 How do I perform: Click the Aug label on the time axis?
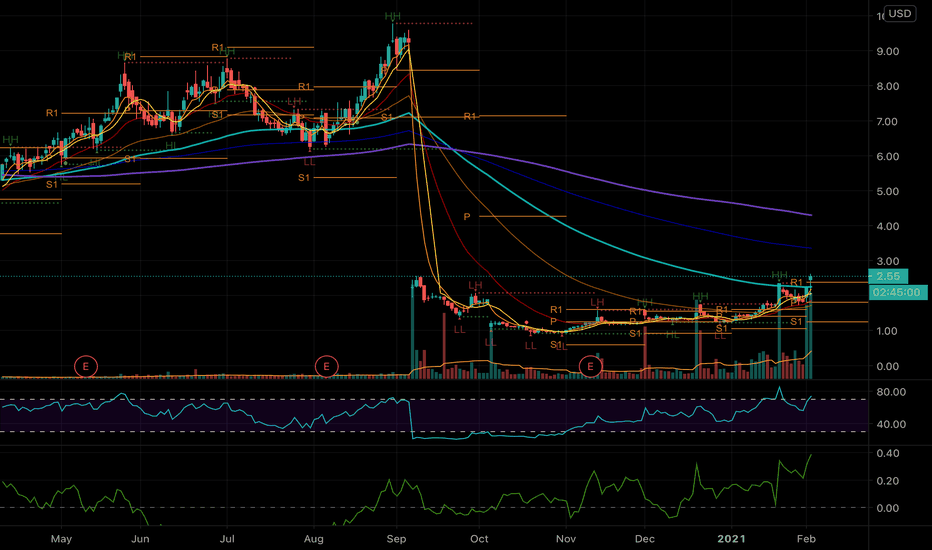[x=313, y=539]
